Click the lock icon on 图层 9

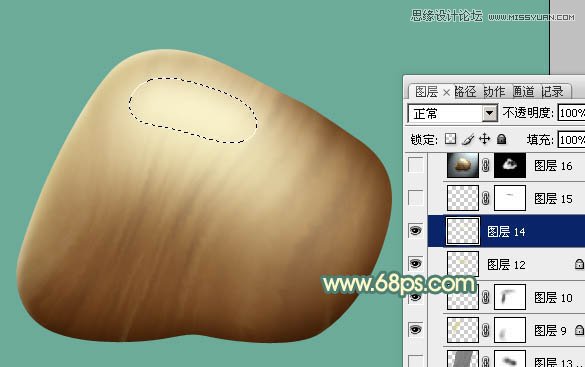[x=579, y=330]
